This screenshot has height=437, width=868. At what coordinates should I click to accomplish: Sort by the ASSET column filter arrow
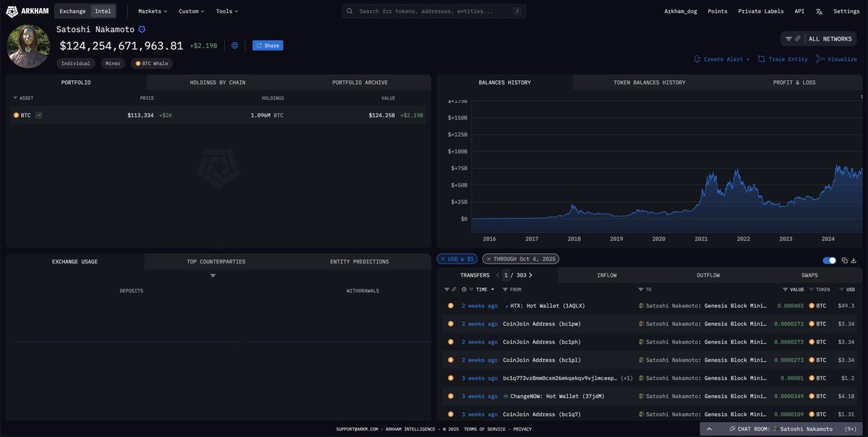(15, 98)
